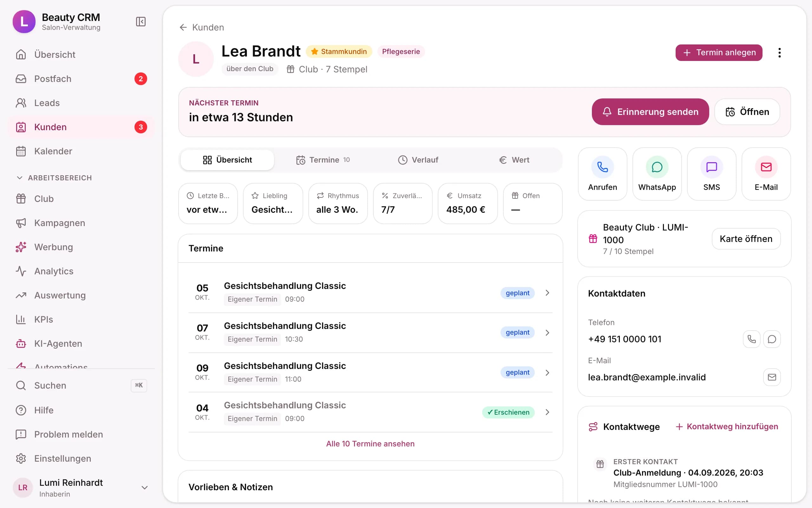This screenshot has height=508, width=812.
Task: Open Kalender in the sidebar
Action: (81, 151)
